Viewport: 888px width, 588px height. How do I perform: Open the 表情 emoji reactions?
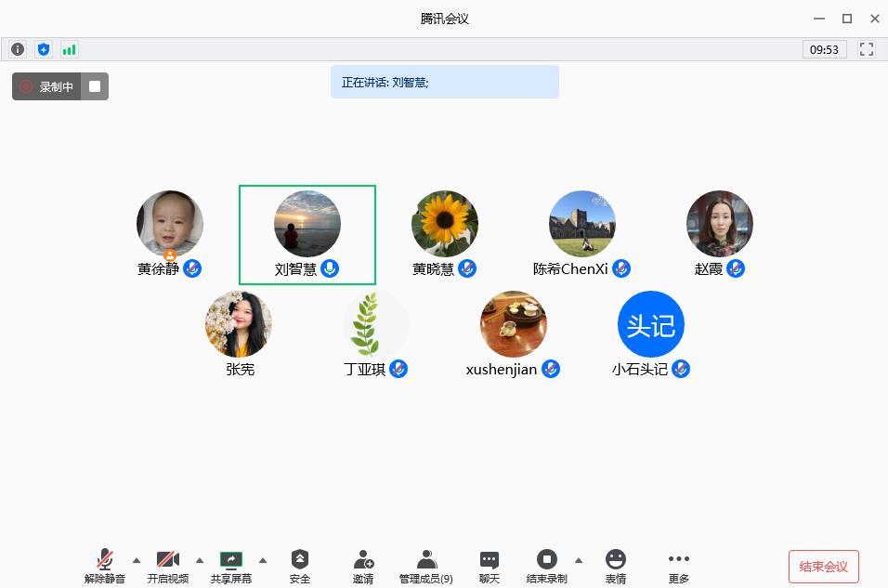pyautogui.click(x=616, y=566)
